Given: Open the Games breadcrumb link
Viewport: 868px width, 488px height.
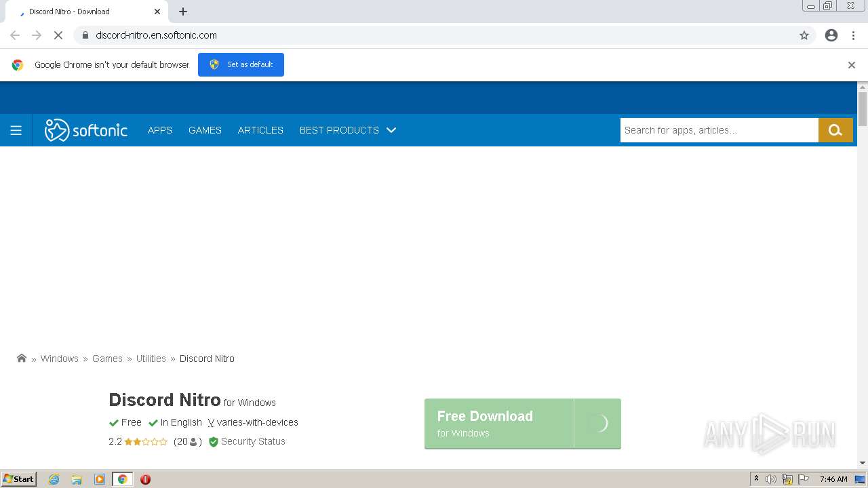Looking at the screenshot, I should pyautogui.click(x=107, y=359).
